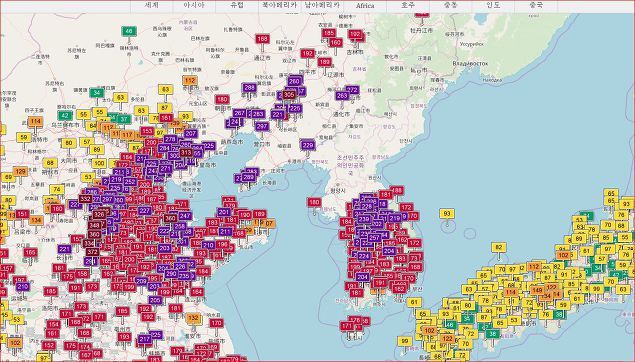The image size is (635, 362).
Task: Open the red 187 marker
Action: point(151,199)
